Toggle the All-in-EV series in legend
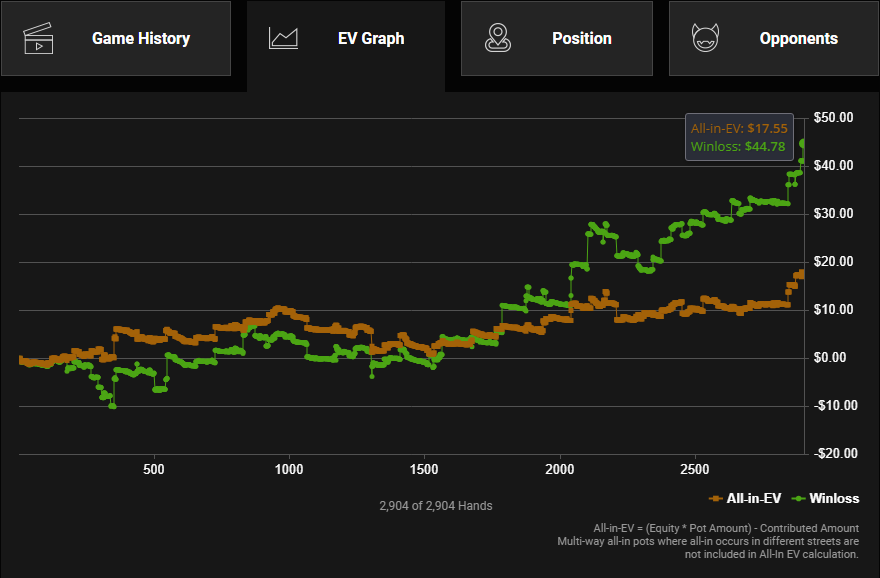This screenshot has width=880, height=578. (x=745, y=498)
